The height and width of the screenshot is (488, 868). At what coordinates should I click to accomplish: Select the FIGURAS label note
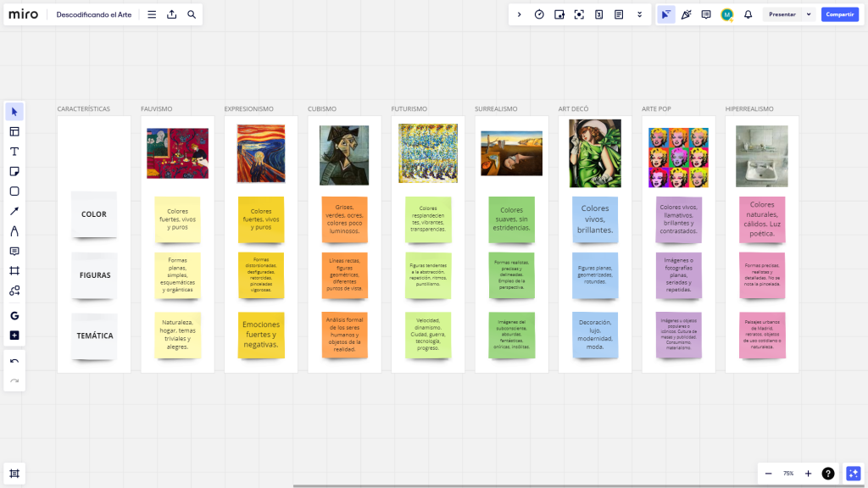point(94,275)
